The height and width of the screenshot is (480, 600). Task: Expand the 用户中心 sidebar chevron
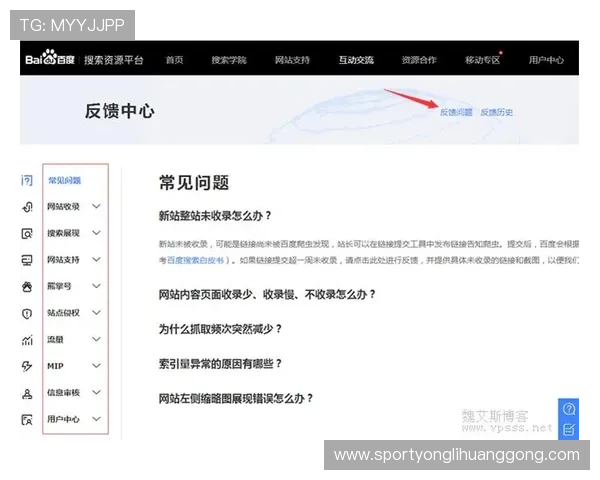click(x=96, y=419)
